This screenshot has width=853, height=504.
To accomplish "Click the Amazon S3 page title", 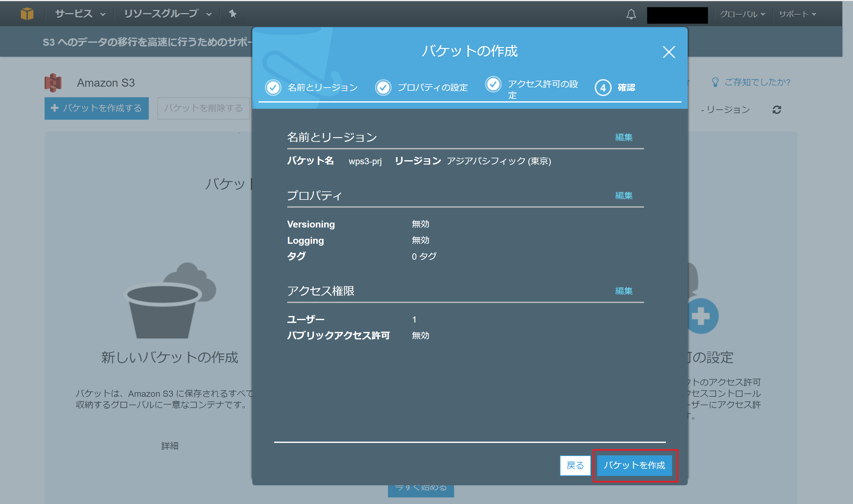I will (106, 83).
